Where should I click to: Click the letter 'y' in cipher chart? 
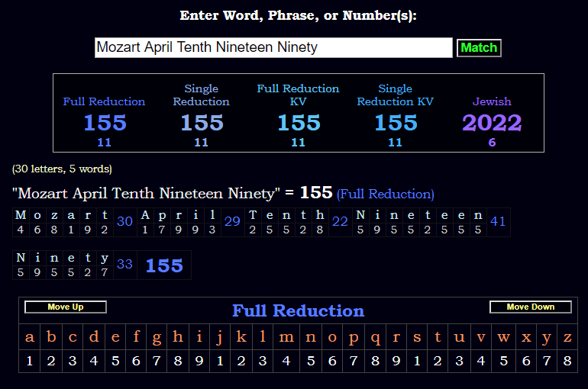click(x=547, y=337)
